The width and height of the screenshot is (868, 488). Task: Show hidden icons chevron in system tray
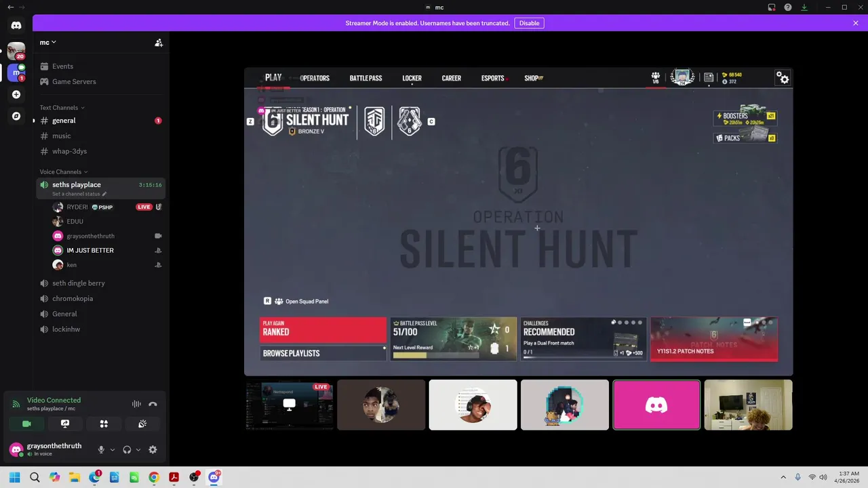tap(783, 477)
